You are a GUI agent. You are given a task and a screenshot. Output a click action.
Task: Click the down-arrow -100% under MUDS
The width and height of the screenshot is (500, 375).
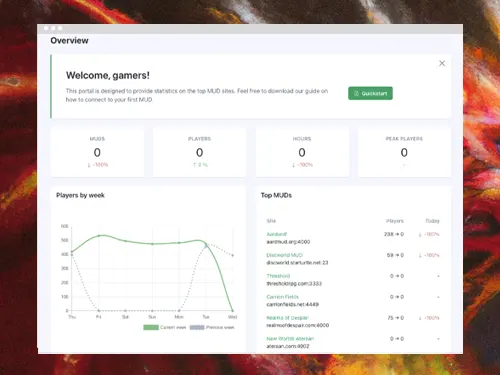click(x=98, y=165)
